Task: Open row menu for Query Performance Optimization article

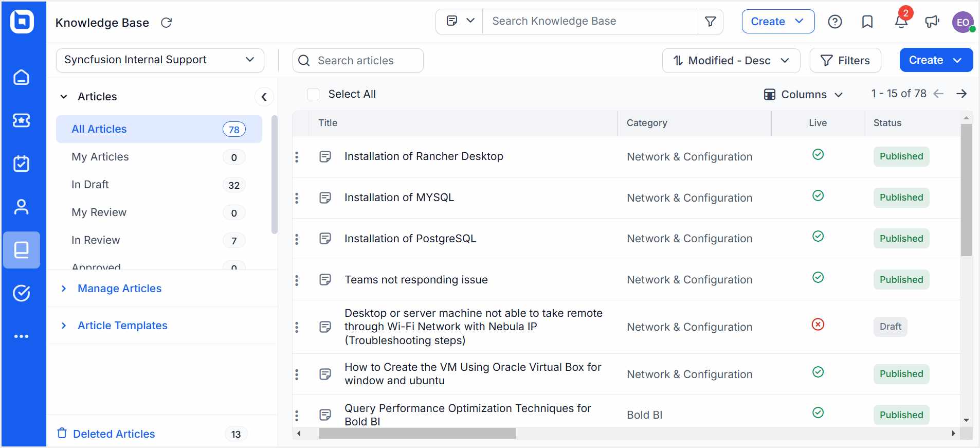Action: [297, 416]
